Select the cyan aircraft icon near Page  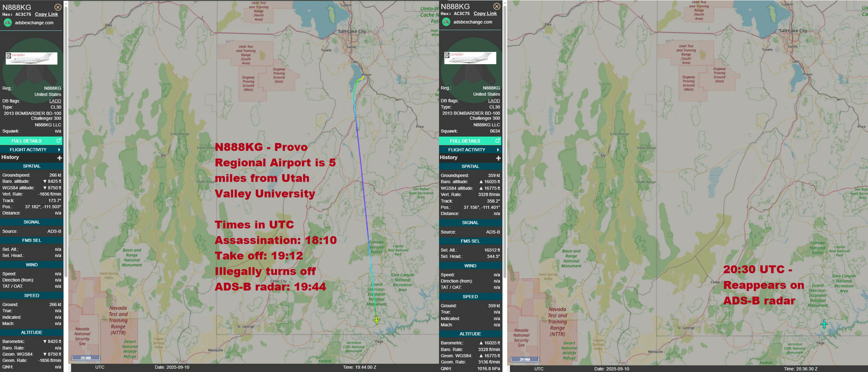pyautogui.click(x=824, y=324)
